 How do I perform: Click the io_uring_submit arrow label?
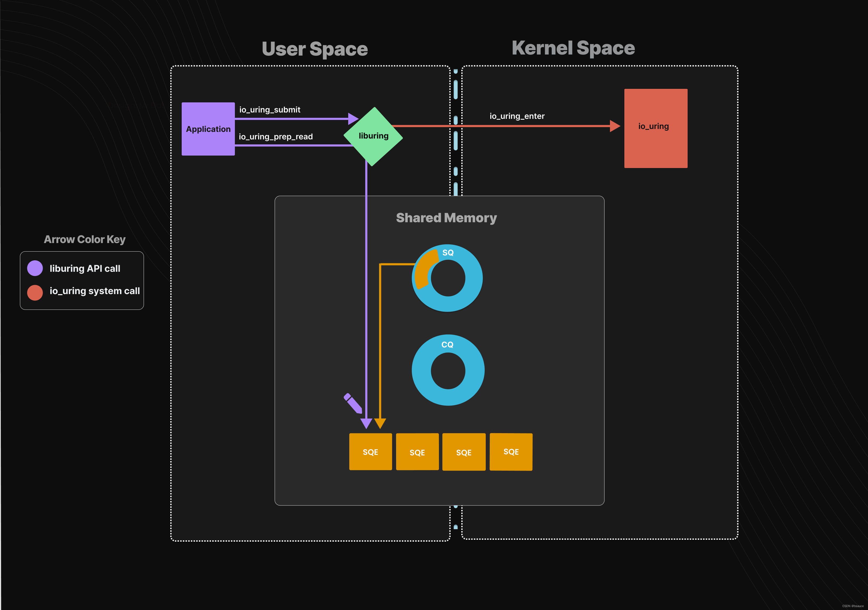pyautogui.click(x=269, y=110)
